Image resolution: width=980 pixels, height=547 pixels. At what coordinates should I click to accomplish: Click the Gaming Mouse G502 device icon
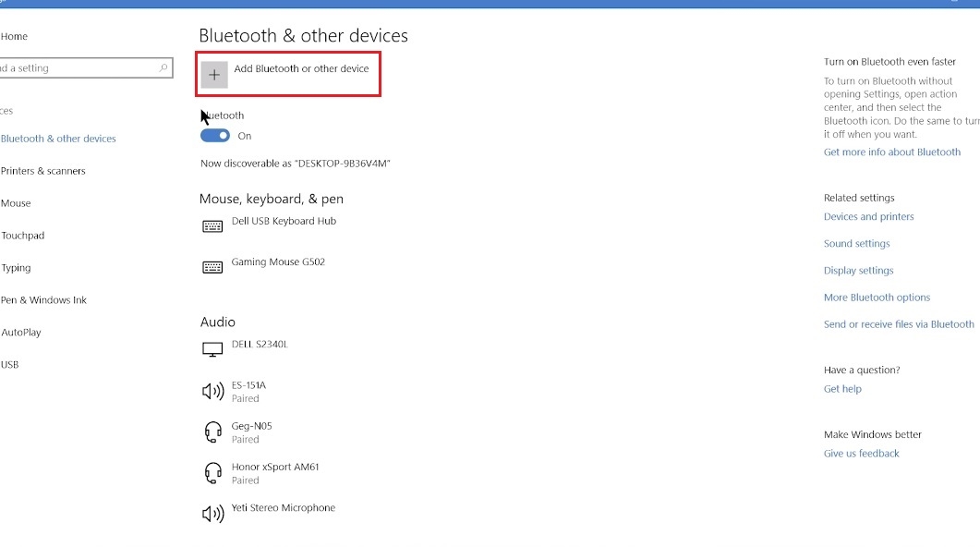[212, 266]
